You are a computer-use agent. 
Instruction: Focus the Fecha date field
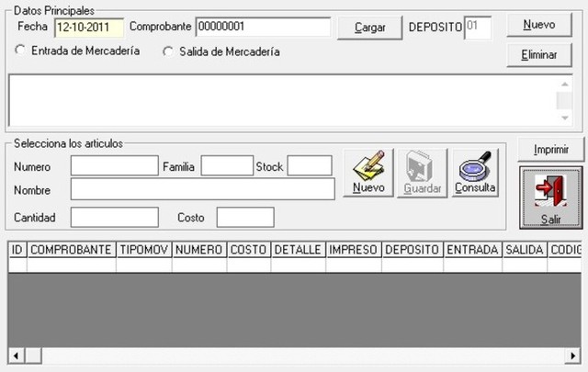tap(89, 28)
